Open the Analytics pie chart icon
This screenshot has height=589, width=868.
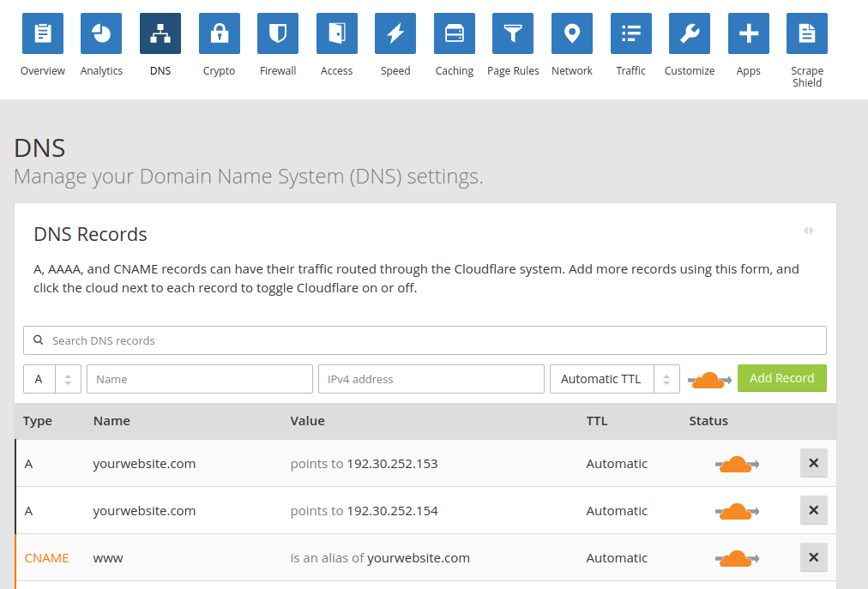click(101, 33)
